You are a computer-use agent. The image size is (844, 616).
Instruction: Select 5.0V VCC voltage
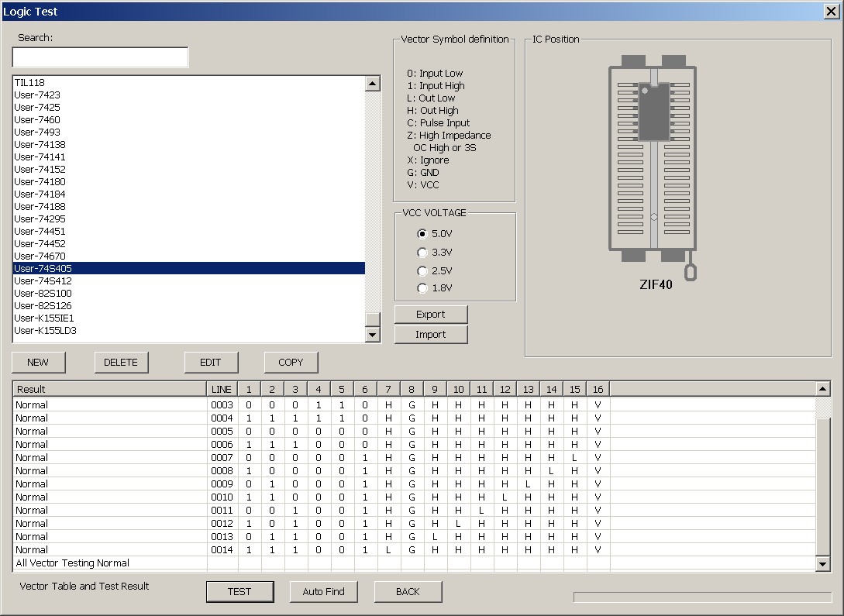click(x=422, y=234)
